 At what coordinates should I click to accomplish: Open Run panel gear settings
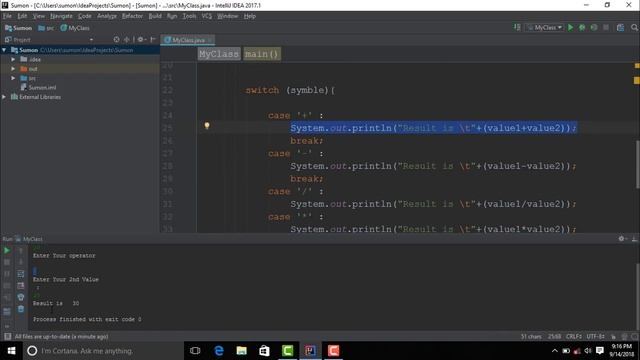[621, 239]
